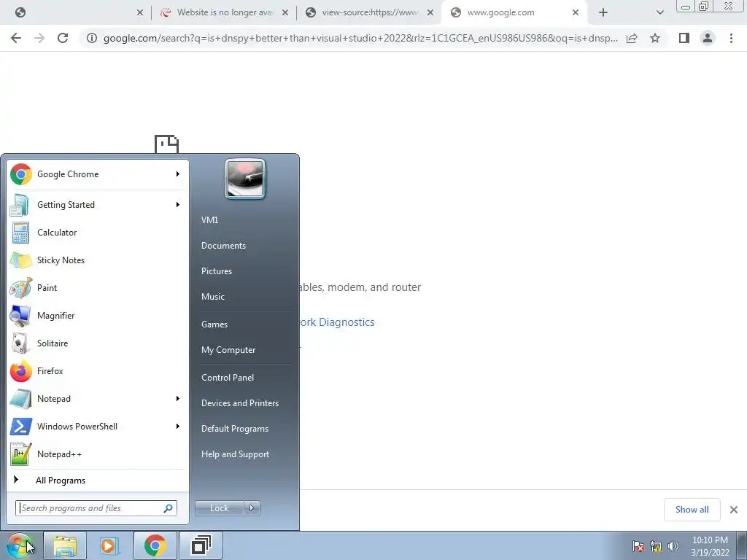This screenshot has height=560, width=747.
Task: Open Windows Media Player taskbar icon
Action: [x=109, y=545]
